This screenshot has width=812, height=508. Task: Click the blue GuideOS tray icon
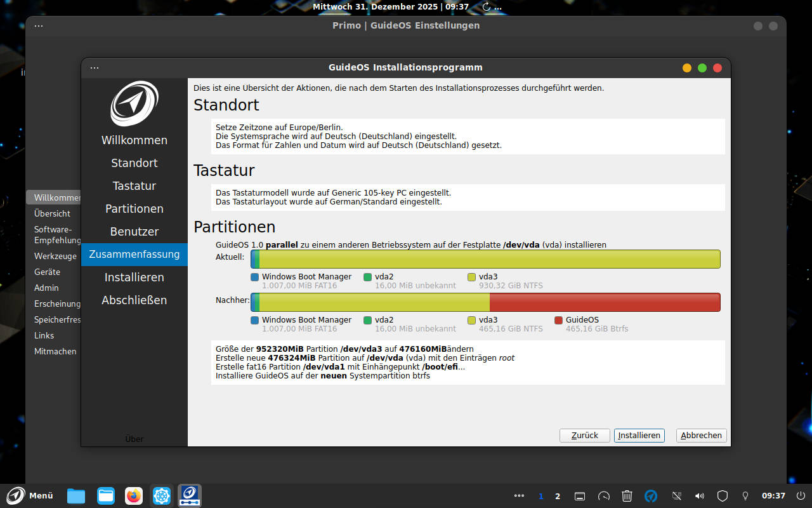pos(651,496)
